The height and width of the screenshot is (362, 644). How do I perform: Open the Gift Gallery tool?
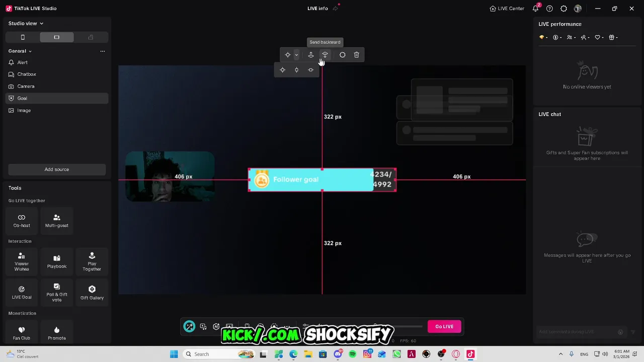[92, 293]
